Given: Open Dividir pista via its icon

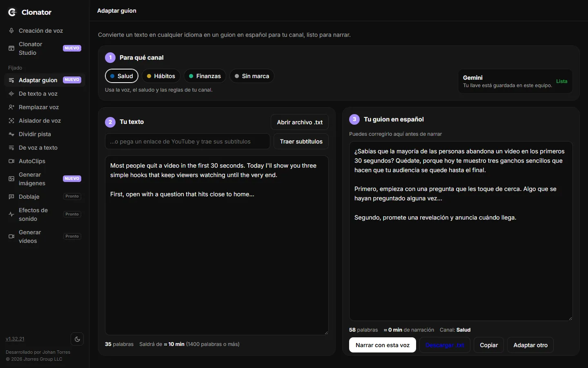Looking at the screenshot, I should tap(11, 134).
